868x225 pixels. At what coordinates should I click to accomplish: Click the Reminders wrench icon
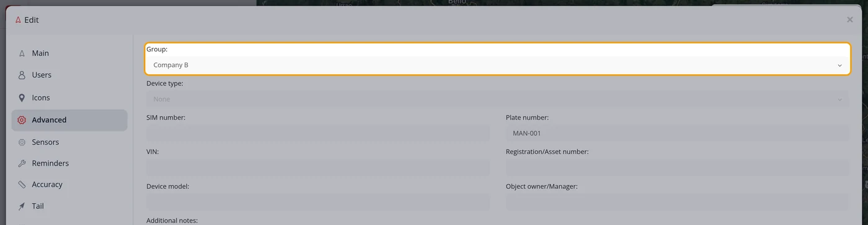(22, 164)
